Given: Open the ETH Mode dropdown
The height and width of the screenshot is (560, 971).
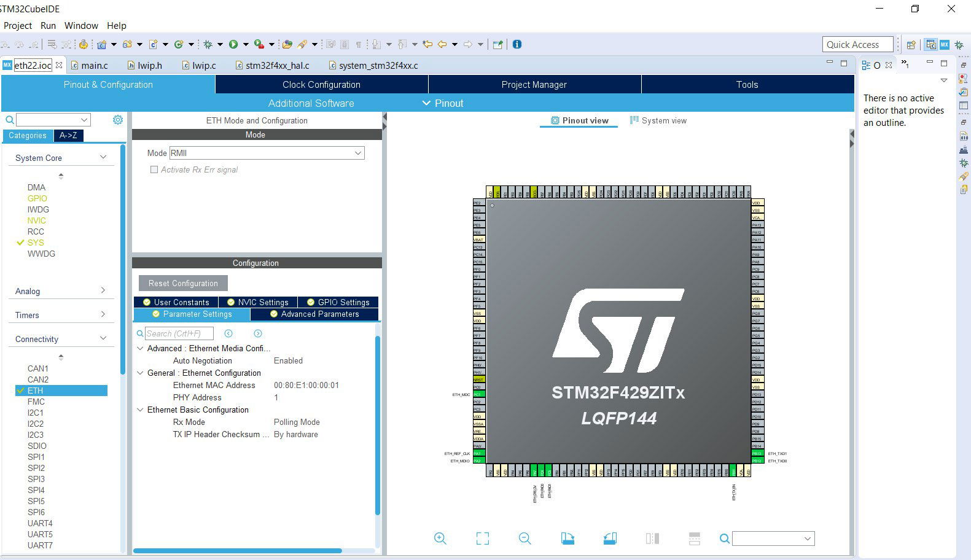Looking at the screenshot, I should tap(267, 153).
